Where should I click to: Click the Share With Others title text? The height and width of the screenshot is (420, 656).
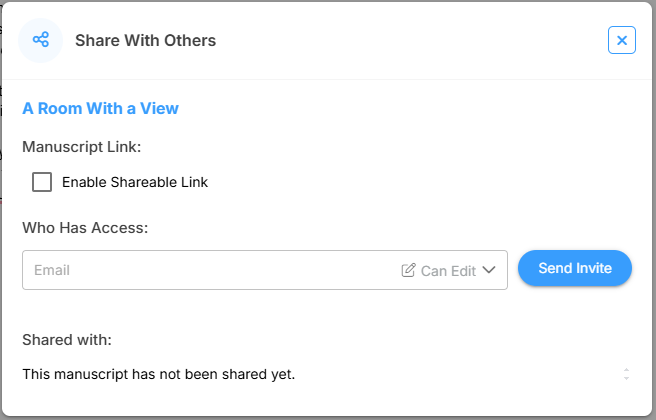pyautogui.click(x=145, y=40)
